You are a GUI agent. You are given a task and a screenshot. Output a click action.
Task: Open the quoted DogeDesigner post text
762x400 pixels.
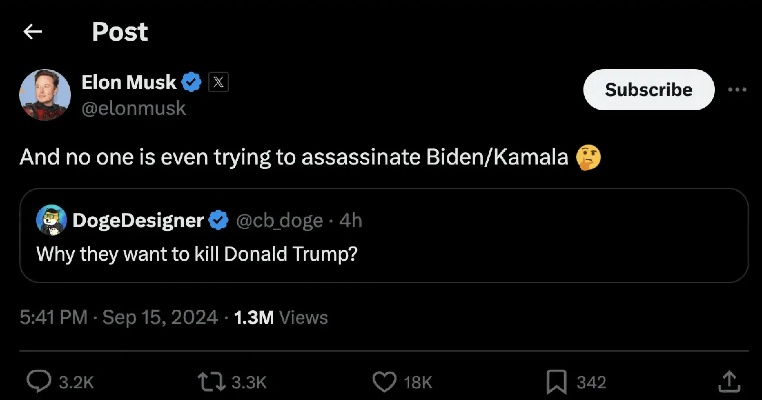pyautogui.click(x=197, y=253)
